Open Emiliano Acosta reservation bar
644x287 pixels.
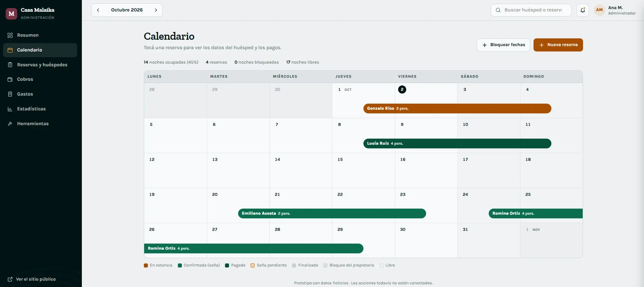coord(332,214)
